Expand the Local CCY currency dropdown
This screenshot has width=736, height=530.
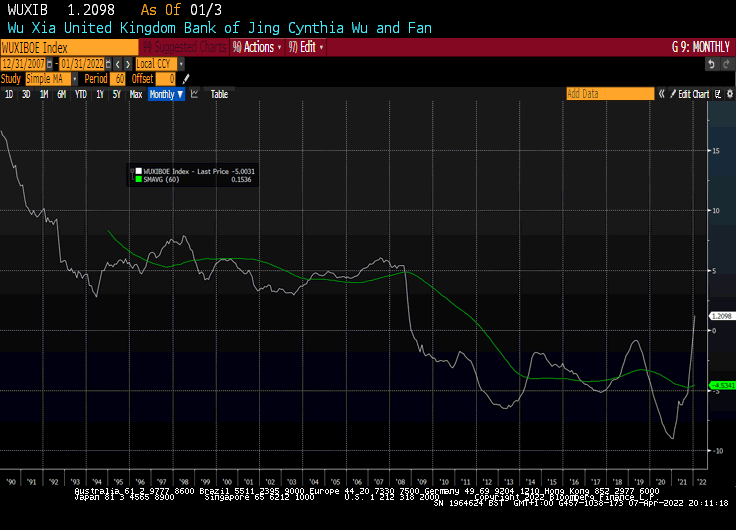(157, 63)
